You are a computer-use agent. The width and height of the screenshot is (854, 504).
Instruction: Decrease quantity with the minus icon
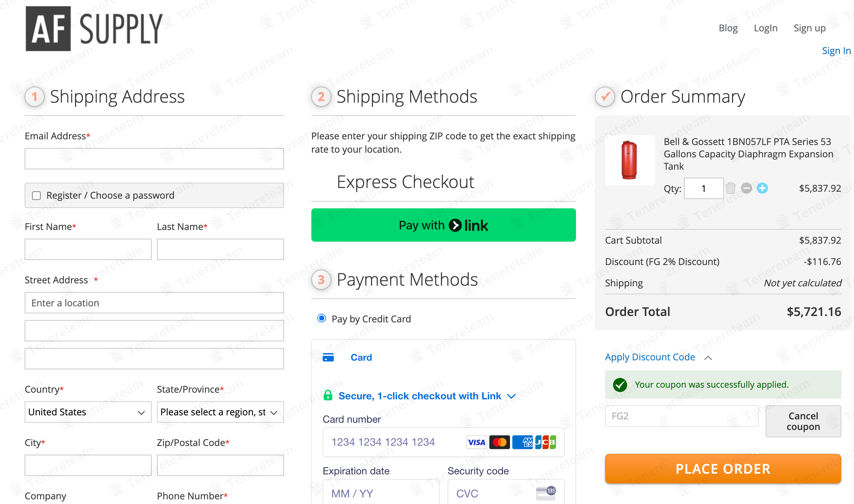[746, 188]
